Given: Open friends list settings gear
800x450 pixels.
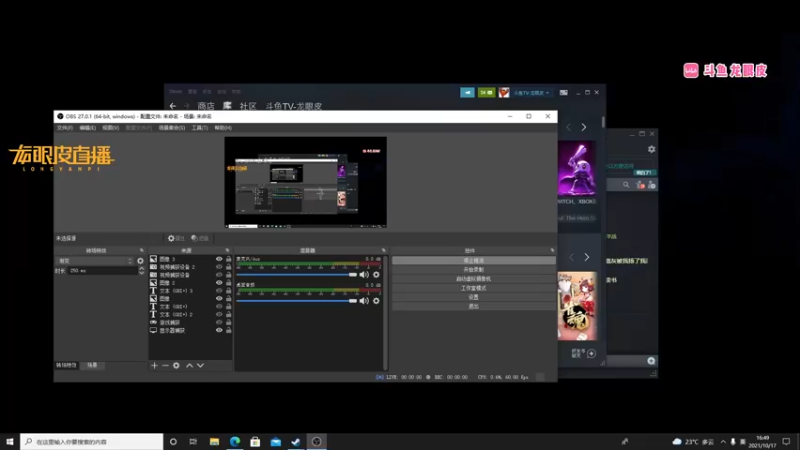Looking at the screenshot, I should (652, 149).
